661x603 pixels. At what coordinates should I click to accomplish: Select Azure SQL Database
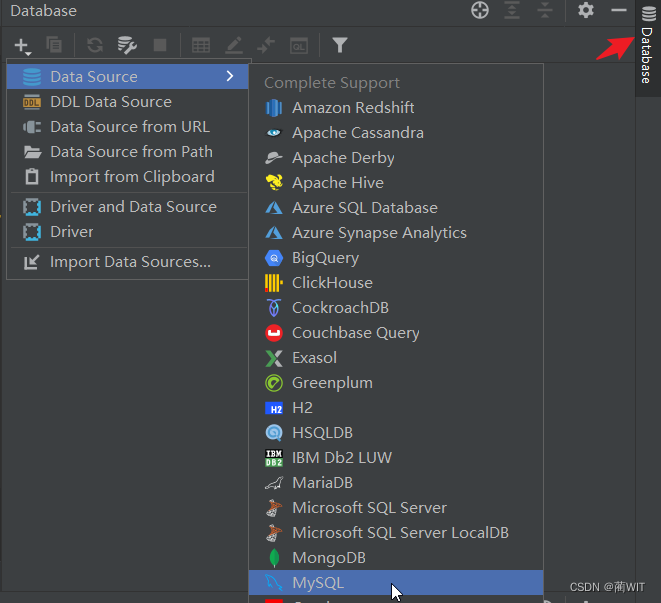point(396,207)
